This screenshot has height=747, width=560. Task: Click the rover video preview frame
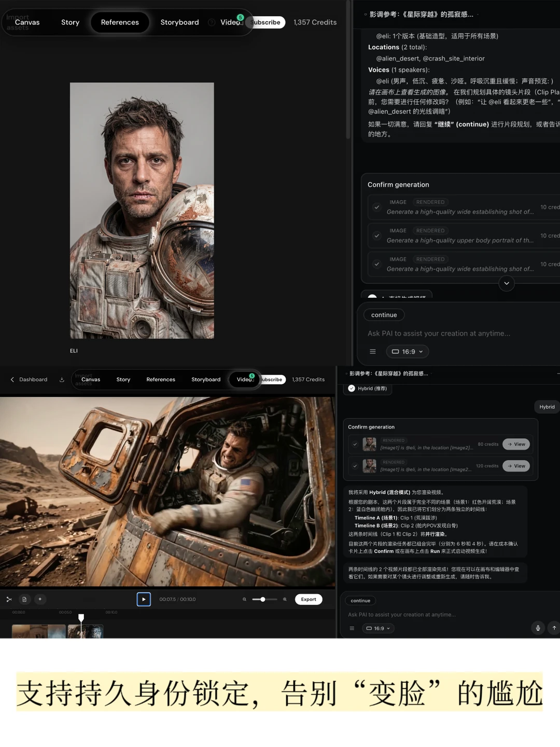pyautogui.click(x=167, y=492)
